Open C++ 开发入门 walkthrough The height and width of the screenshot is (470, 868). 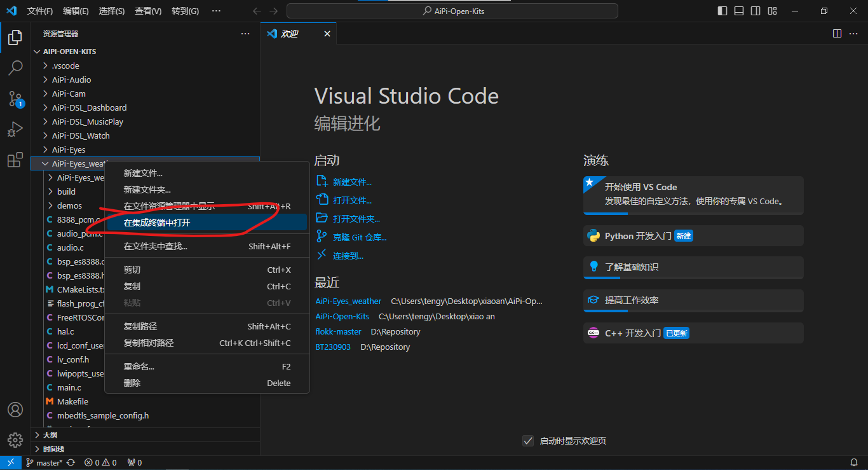click(x=693, y=333)
